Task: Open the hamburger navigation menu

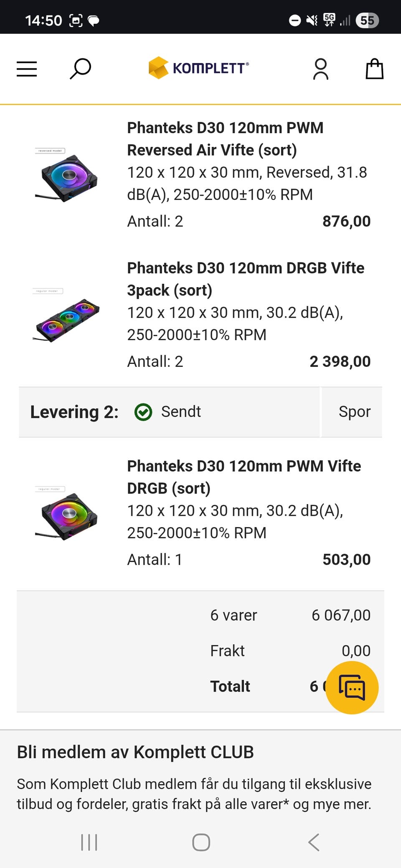Action: coord(27,69)
